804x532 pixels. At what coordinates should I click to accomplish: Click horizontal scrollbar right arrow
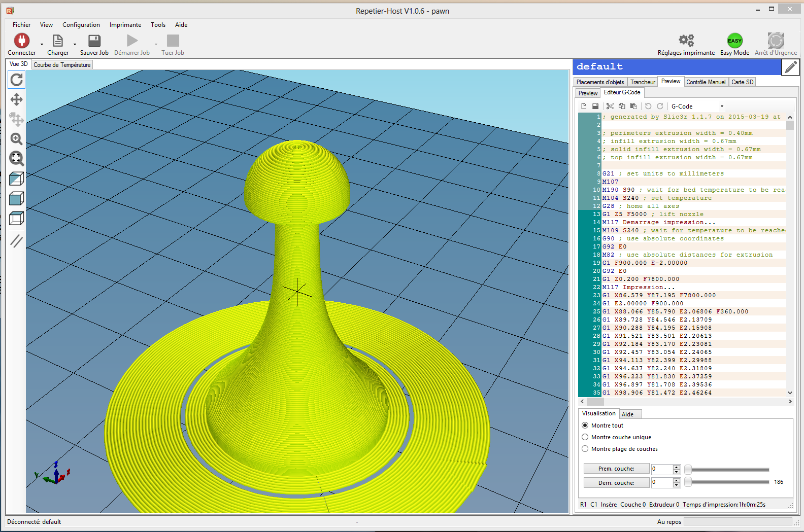[x=790, y=401]
